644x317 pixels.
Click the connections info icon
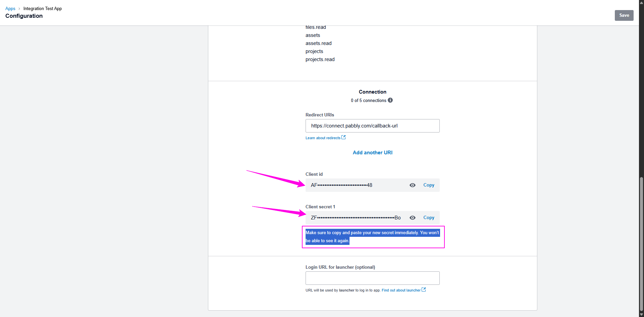click(x=390, y=100)
